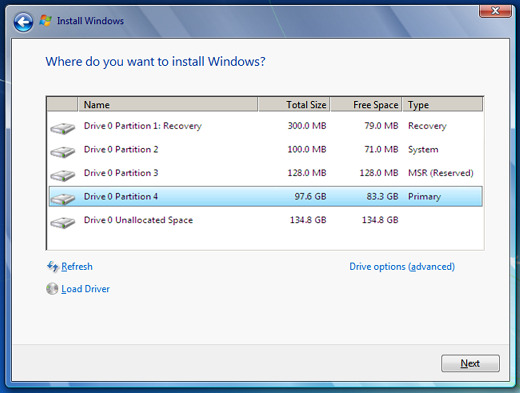
Task: Select 'Drive 0 Partition 3' row name
Action: tap(121, 173)
